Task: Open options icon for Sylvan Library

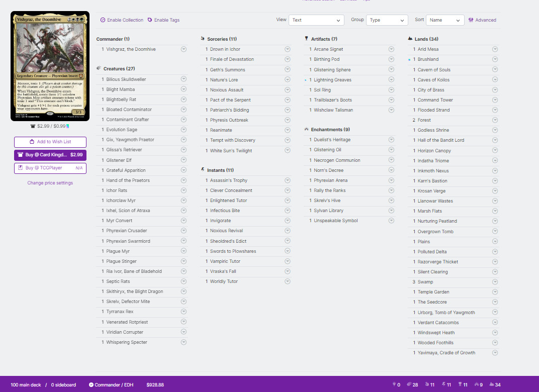Action: [391, 211]
